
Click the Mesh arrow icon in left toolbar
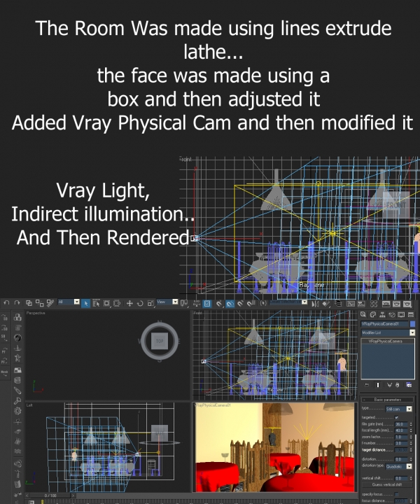(4, 373)
